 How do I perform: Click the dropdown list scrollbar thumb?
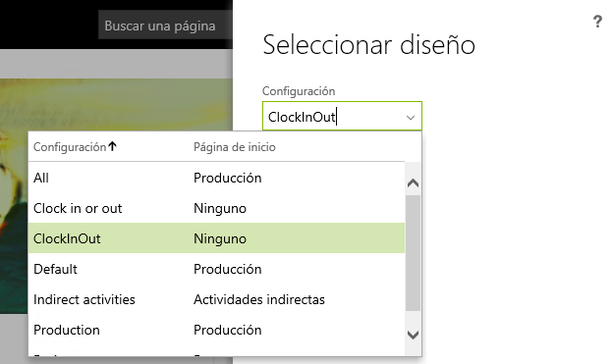point(413,252)
